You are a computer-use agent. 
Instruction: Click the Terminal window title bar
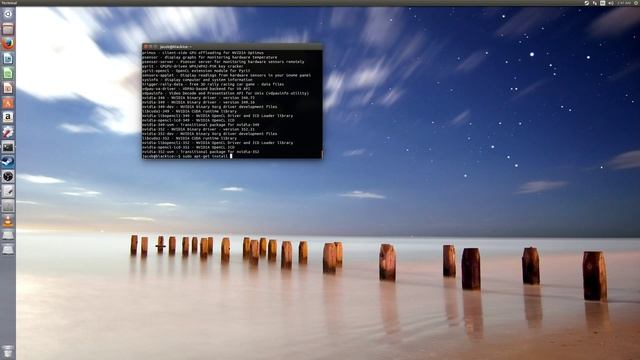point(232,47)
